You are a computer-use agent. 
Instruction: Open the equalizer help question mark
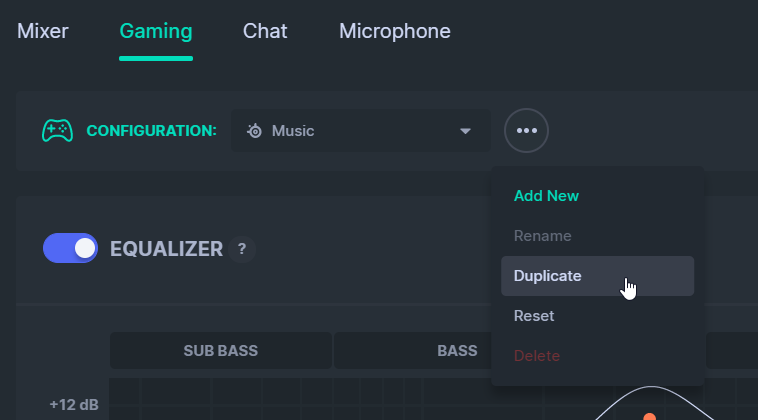[242, 249]
